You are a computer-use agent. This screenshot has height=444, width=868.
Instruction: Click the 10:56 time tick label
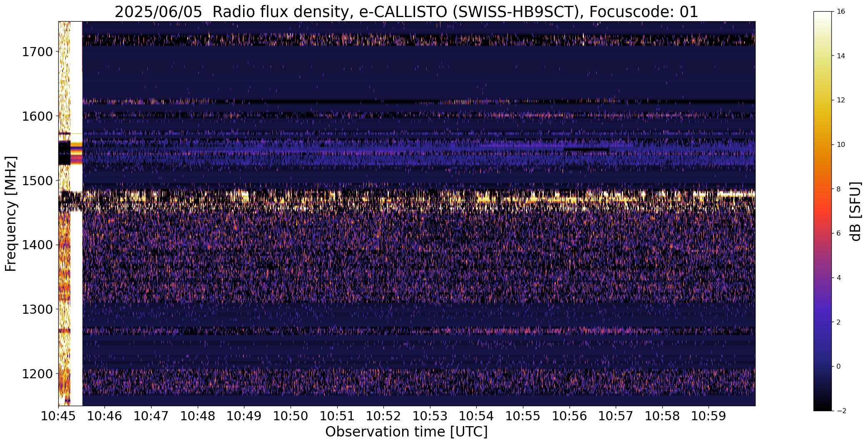[570, 416]
